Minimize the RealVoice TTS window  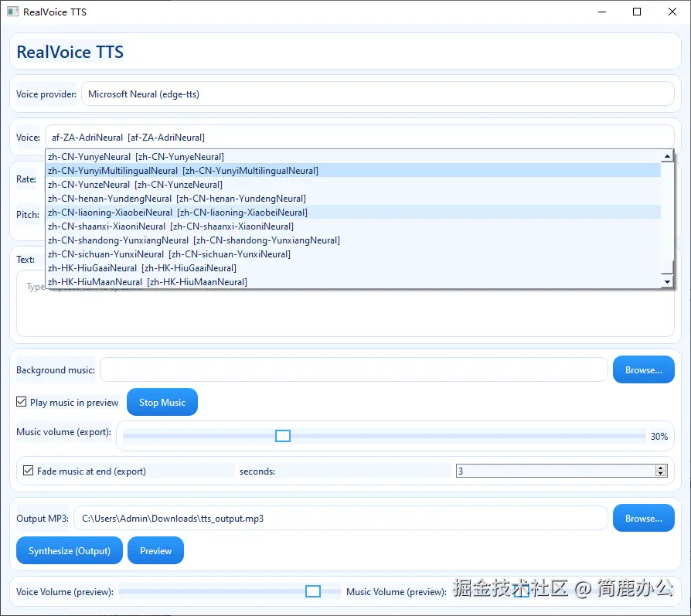pos(602,12)
